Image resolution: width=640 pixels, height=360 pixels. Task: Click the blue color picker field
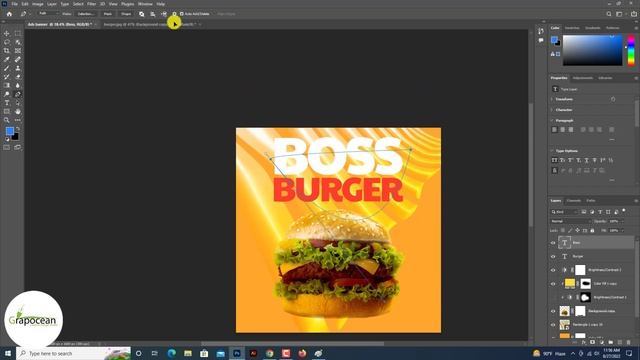pos(593,50)
